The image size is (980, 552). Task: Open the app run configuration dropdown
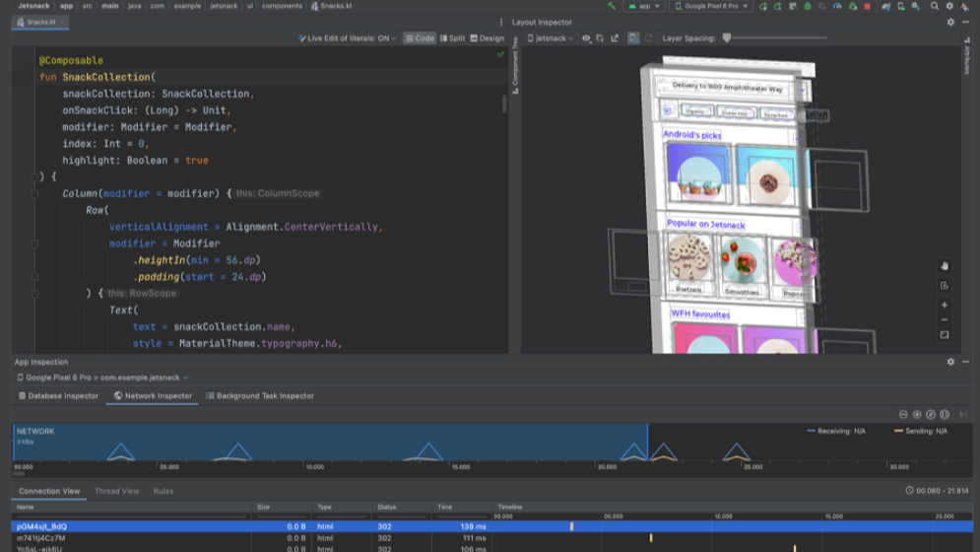tap(644, 6)
